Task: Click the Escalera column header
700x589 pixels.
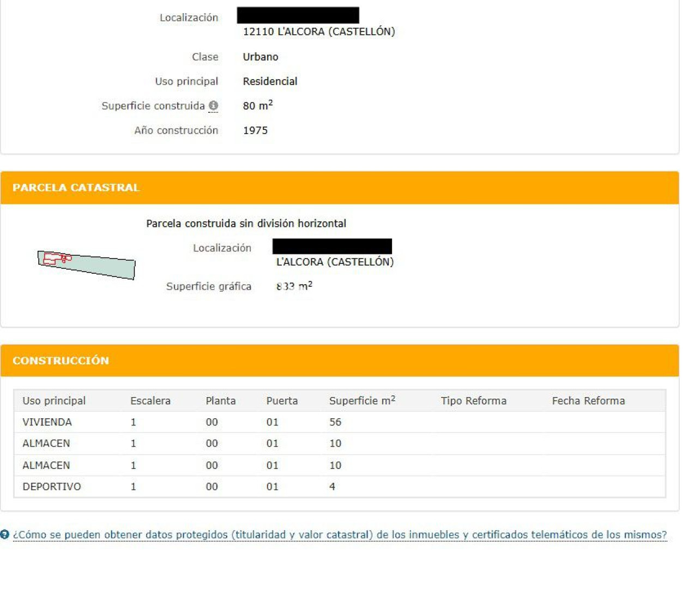Action: [150, 401]
